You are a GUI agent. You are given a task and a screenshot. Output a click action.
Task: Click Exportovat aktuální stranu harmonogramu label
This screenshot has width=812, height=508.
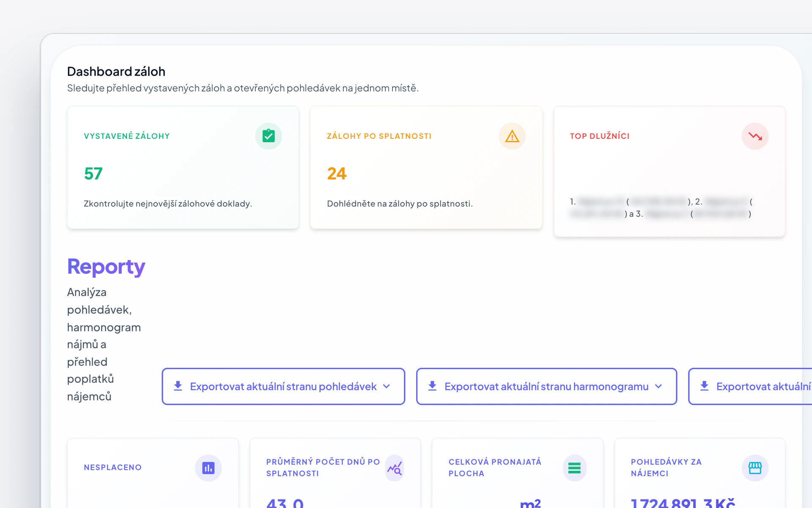(546, 386)
